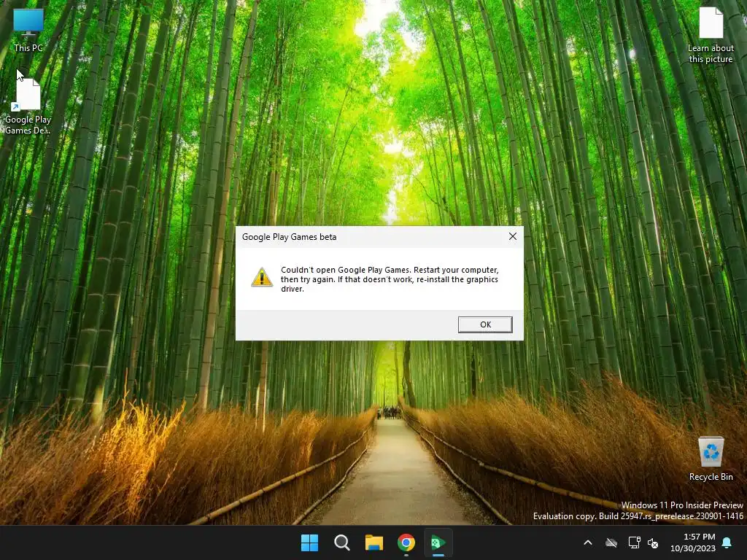Click the error message starting "Couldn't open Google Play Games"

point(390,279)
